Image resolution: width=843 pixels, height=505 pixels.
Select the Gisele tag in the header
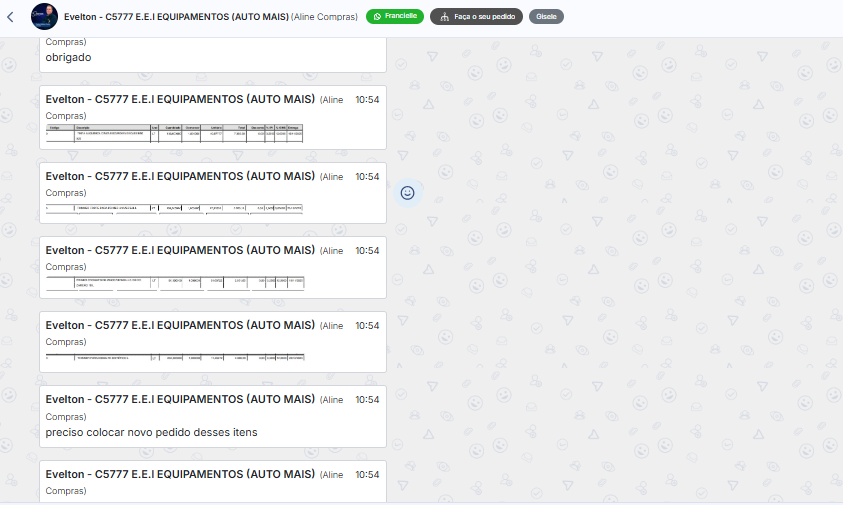pyautogui.click(x=546, y=17)
